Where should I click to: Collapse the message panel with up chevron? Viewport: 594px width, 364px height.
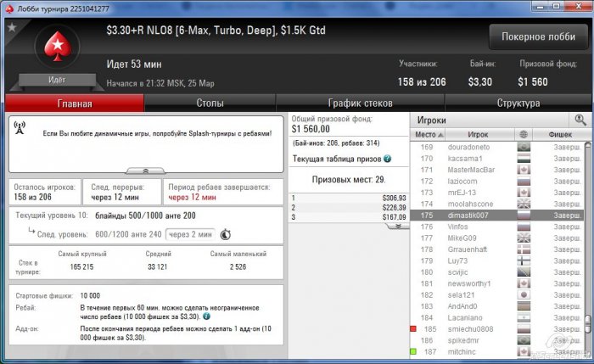[x=145, y=171]
